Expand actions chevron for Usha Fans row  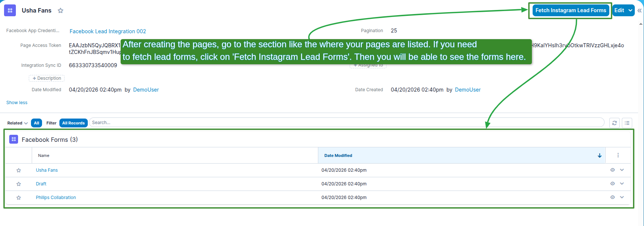[x=622, y=170]
